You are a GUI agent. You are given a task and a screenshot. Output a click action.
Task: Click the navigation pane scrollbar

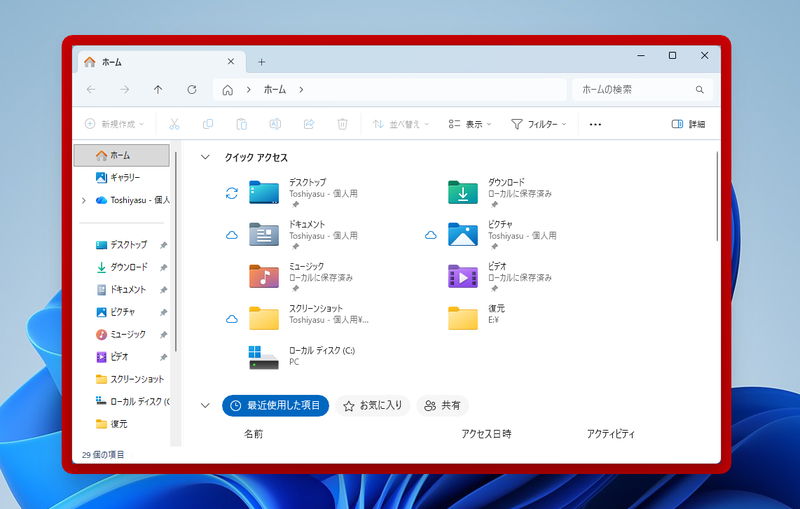pyautogui.click(x=176, y=251)
